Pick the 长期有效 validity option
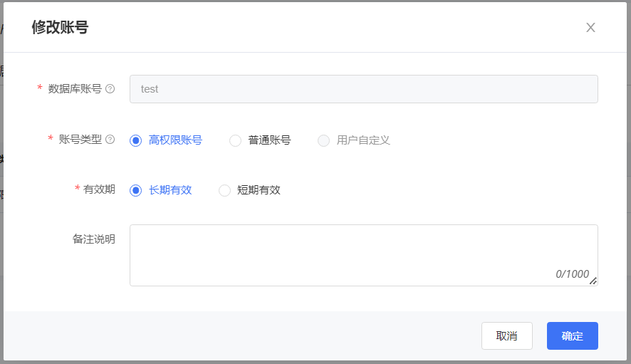The image size is (631, 364). [x=136, y=190]
